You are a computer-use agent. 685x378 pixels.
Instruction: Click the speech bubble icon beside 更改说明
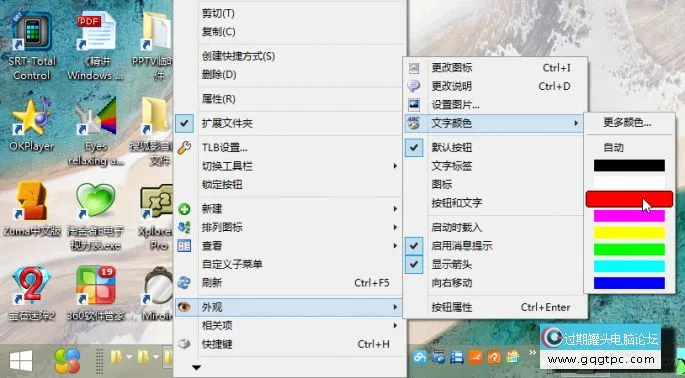[414, 86]
